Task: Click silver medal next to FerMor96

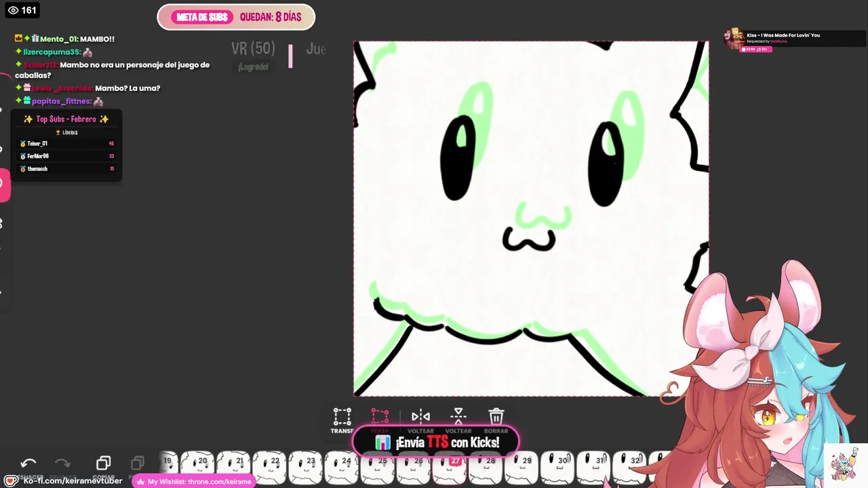Action: click(x=23, y=156)
